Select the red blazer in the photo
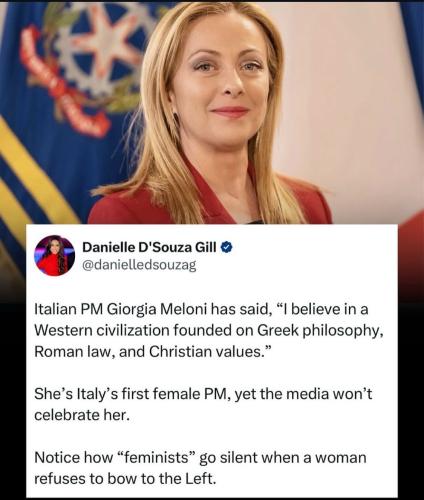Screen dimensions: 424x500 pos(210,200)
